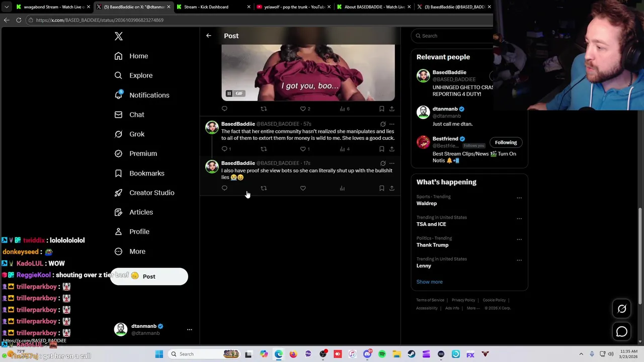
Task: Open Home in the sidebar
Action: click(131, 56)
